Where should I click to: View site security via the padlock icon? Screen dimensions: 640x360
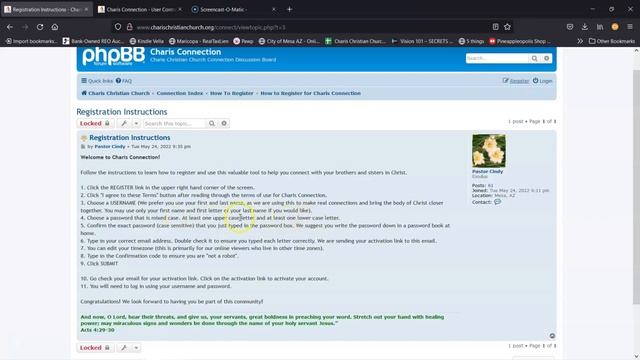(x=129, y=27)
